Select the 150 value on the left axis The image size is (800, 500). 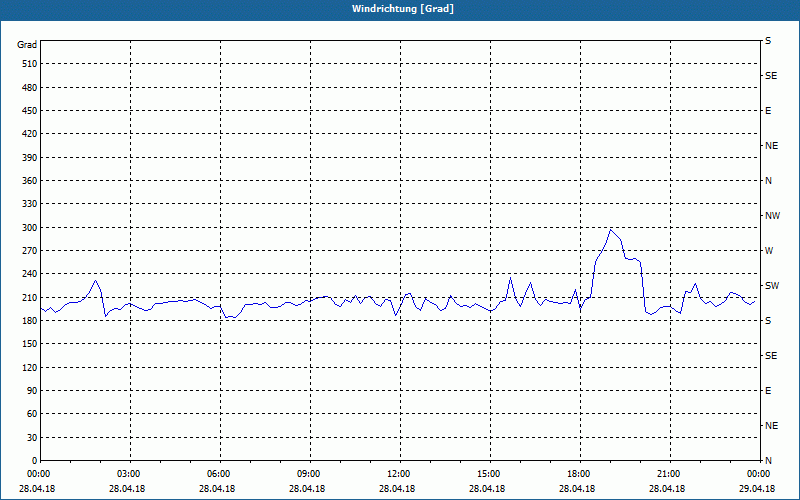pyautogui.click(x=30, y=344)
